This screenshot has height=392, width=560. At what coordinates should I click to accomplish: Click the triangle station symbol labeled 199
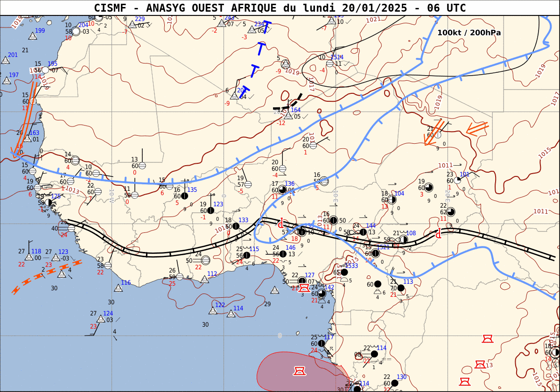coord(33,36)
